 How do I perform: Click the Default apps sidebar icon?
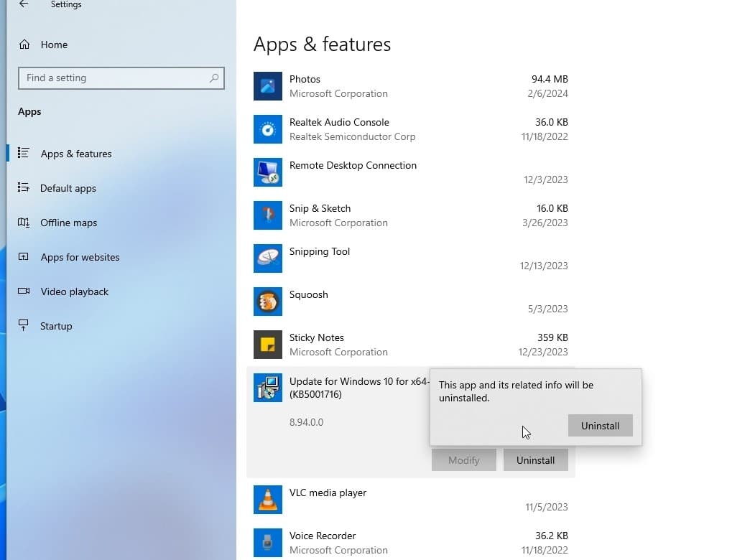[24, 187]
